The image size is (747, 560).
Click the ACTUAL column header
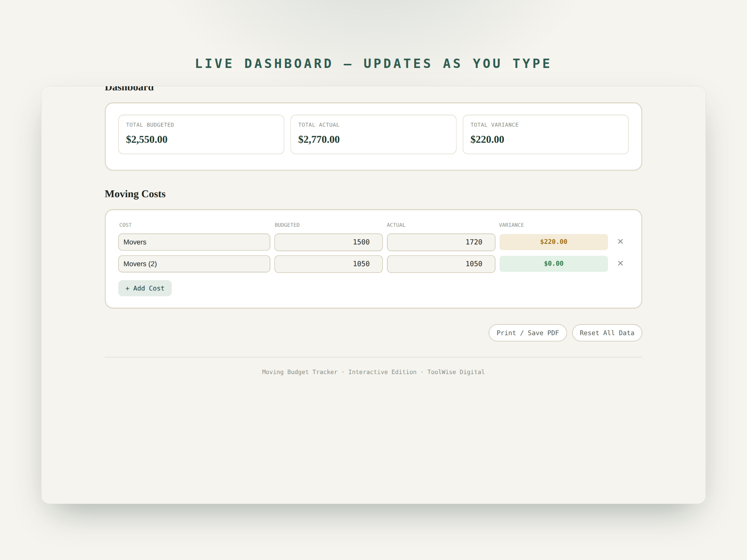coord(396,225)
